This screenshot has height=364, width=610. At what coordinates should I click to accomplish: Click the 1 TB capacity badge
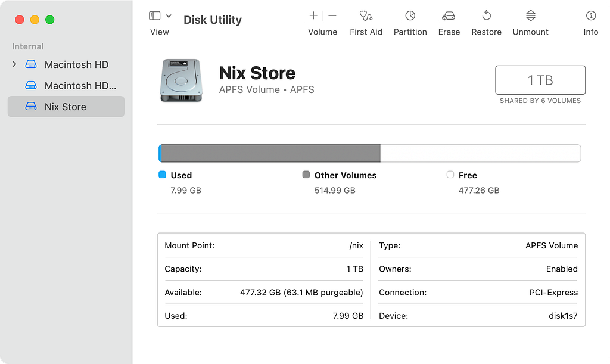[540, 80]
